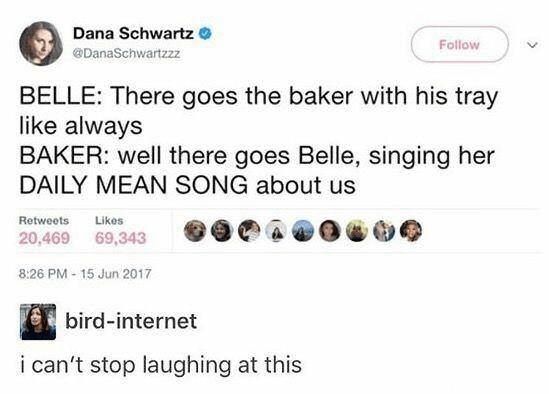Click the seventh liker avatar with yellow tones
549x394 pixels.
point(357,231)
